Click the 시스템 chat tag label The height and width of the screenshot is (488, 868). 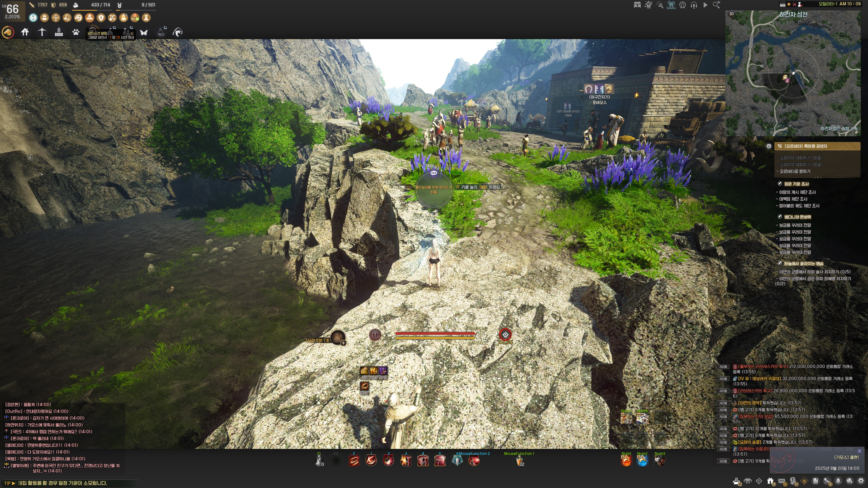coord(723,367)
